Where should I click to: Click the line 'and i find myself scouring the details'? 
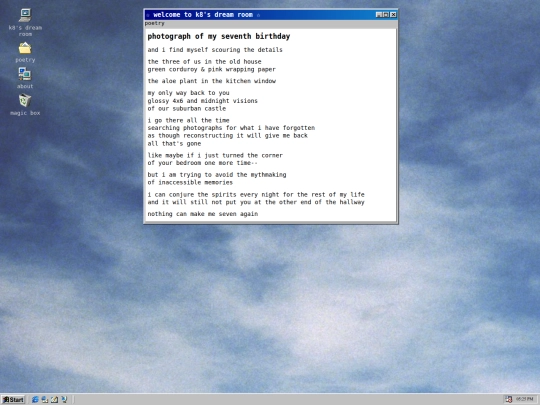(215, 50)
